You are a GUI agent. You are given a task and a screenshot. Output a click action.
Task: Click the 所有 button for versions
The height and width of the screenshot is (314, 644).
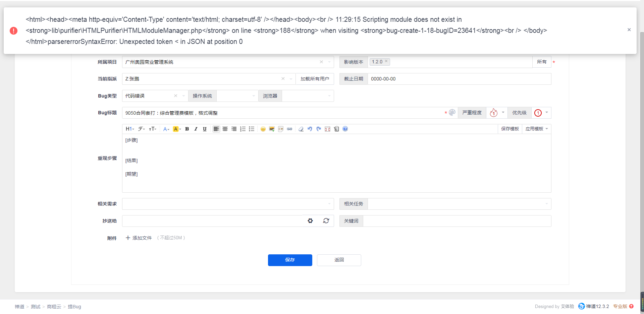click(542, 62)
